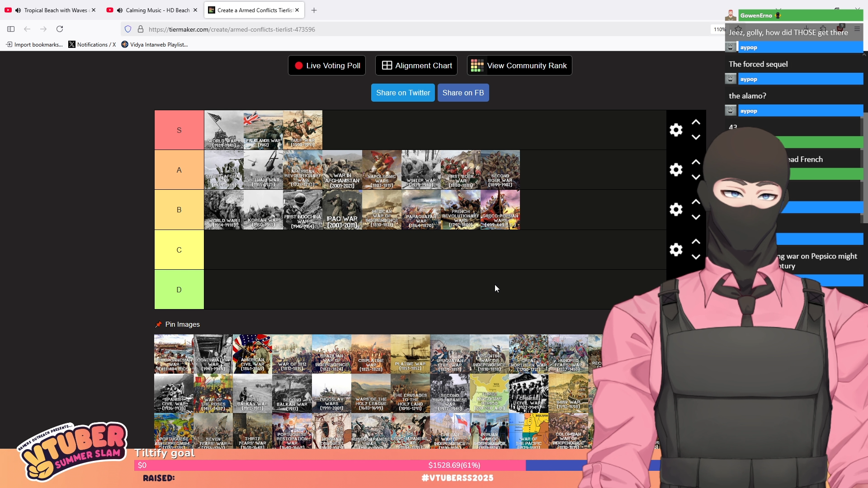Screen dimensions: 868x488
Task: Mute audio icon on Calming Music tab
Action: (120, 10)
